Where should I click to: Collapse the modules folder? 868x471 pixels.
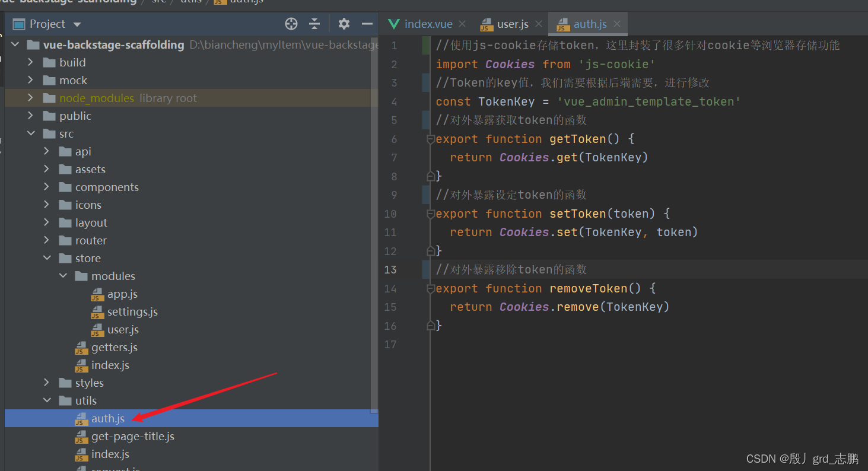coord(63,276)
